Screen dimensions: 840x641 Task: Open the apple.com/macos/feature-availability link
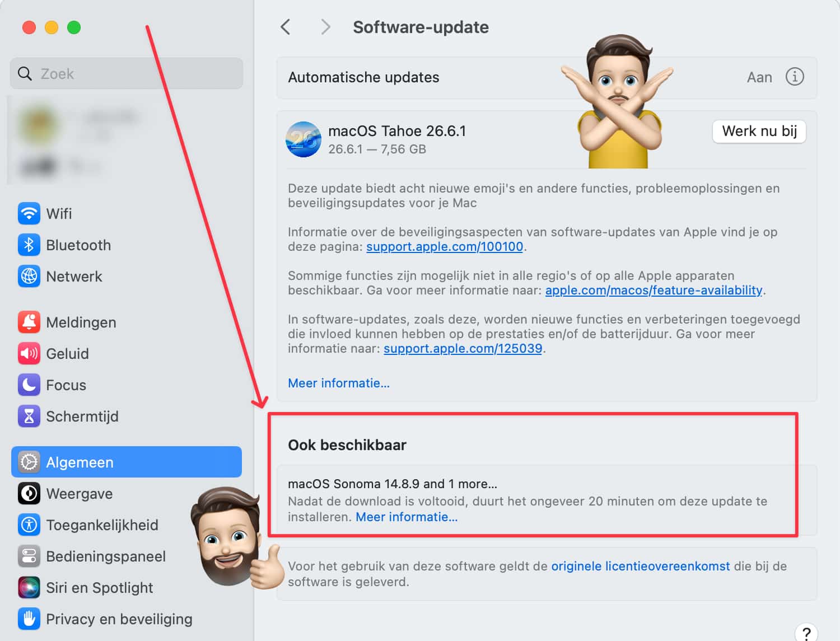654,290
